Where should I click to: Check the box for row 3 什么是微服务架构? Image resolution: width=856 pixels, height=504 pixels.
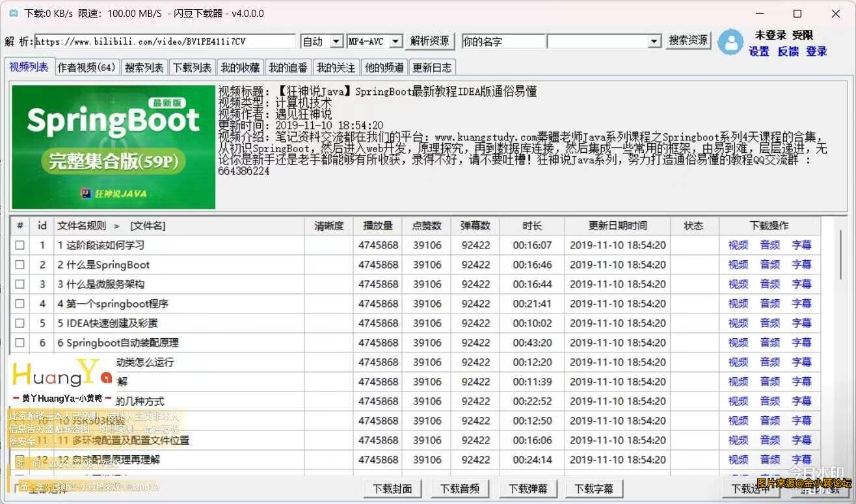(x=20, y=284)
